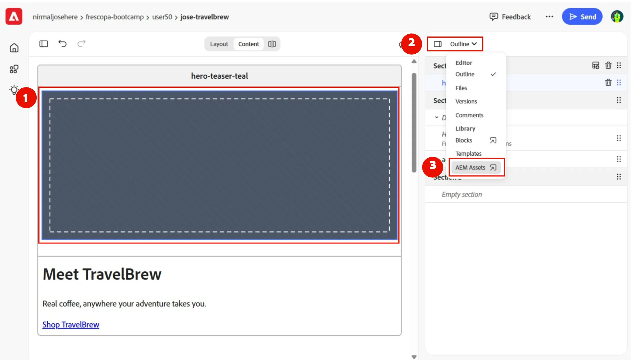
Task: Click the lightbulb ideas icon
Action: 14,90
